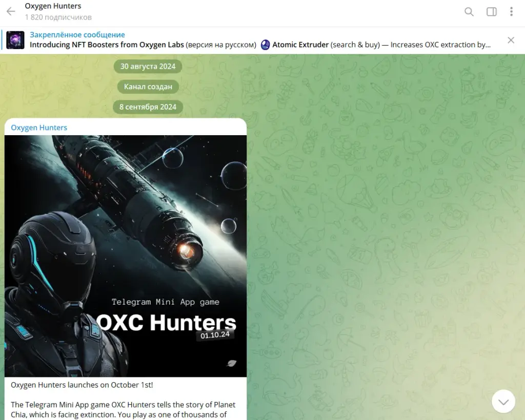Click 'Oxygen Hunters launches on October 1st!' text
This screenshot has width=525, height=420.
82,385
